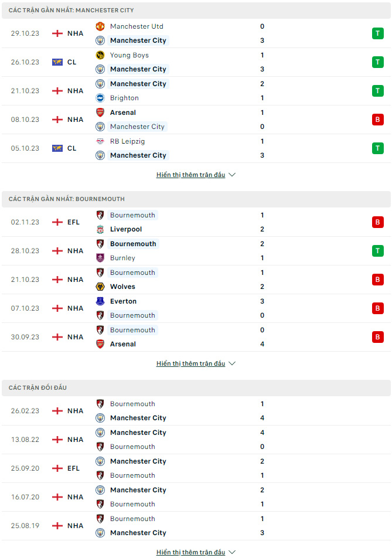Expand more Manchester City recent matches chevron
Image resolution: width=392 pixels, height=558 pixels.
point(232,175)
